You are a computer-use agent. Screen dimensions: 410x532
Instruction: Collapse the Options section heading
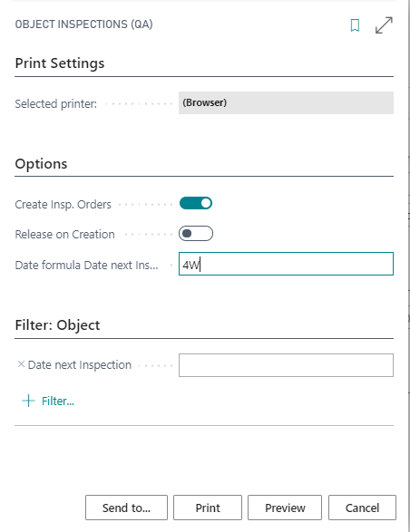tap(41, 164)
